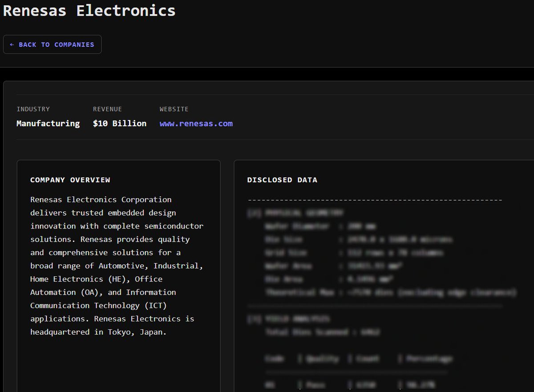Image resolution: width=534 pixels, height=392 pixels.
Task: Click the Company Overview heading
Action: point(70,180)
